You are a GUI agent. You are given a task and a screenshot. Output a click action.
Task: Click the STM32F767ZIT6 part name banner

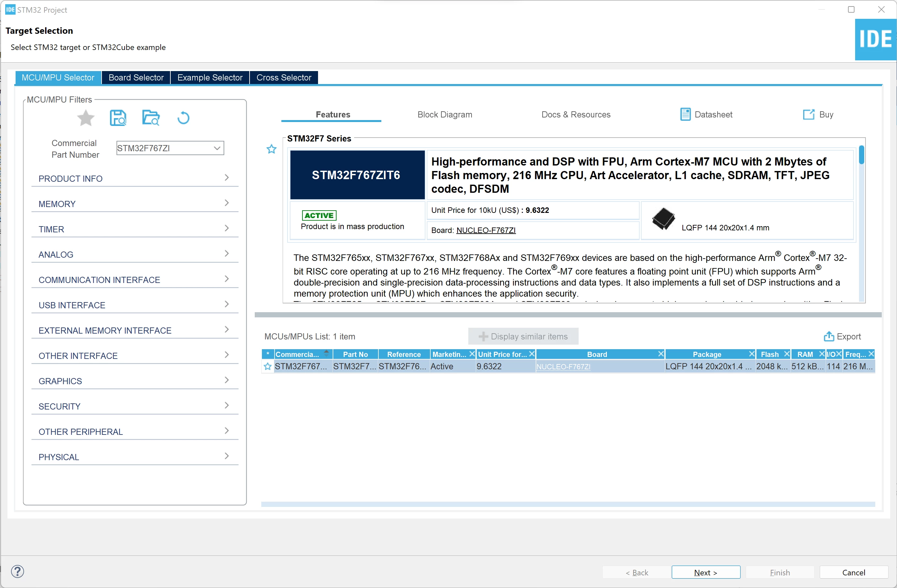click(x=357, y=175)
